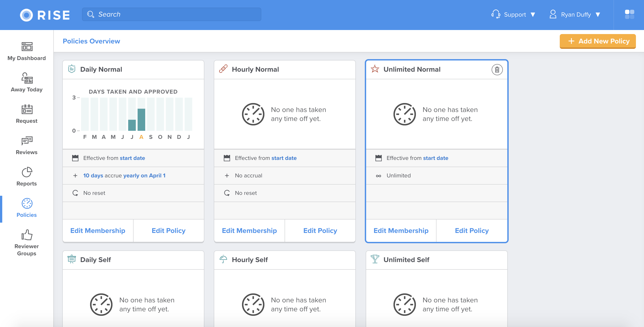Open My Dashboard from sidebar
The width and height of the screenshot is (644, 327).
click(26, 51)
